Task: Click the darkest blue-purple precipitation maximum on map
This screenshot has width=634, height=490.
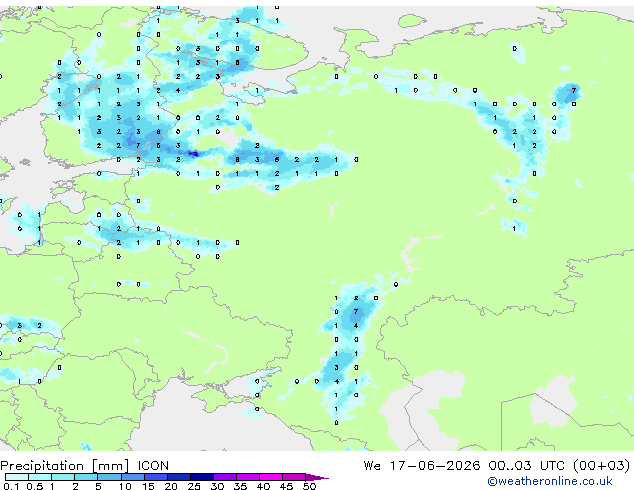Action: [x=194, y=154]
